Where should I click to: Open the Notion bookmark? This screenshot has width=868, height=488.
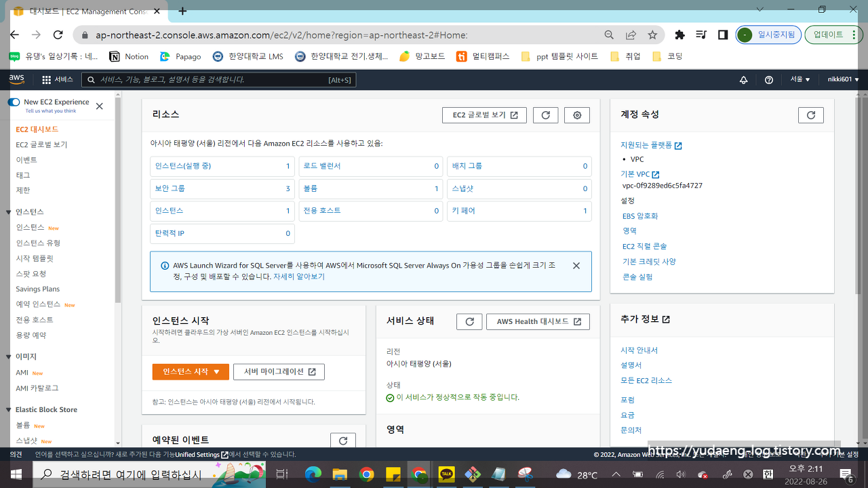click(x=129, y=56)
